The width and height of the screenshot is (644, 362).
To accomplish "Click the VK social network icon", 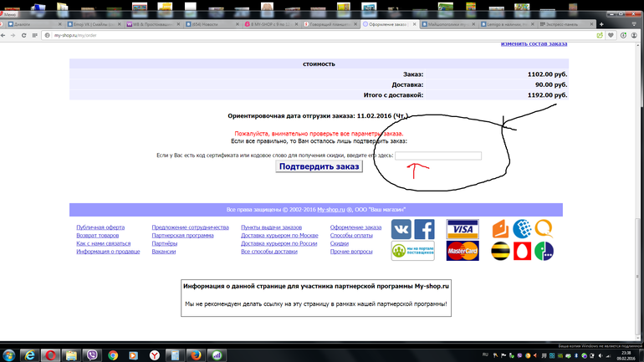I will [x=401, y=229].
